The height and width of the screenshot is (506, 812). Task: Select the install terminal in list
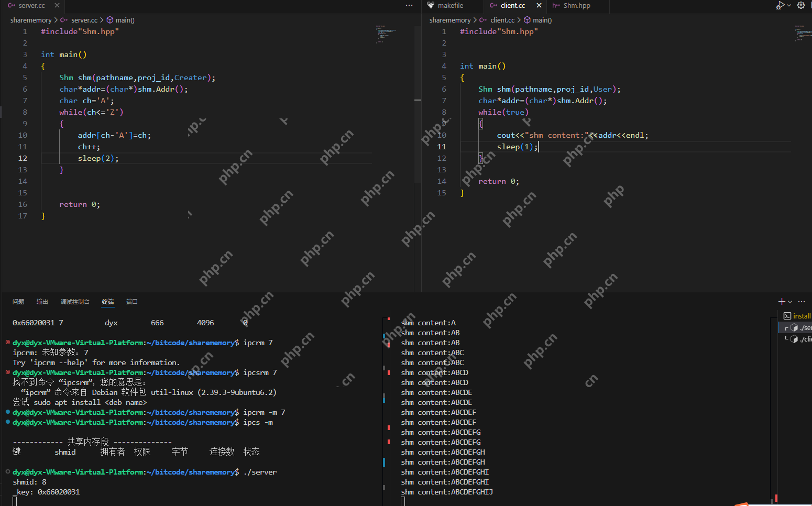[x=796, y=316]
